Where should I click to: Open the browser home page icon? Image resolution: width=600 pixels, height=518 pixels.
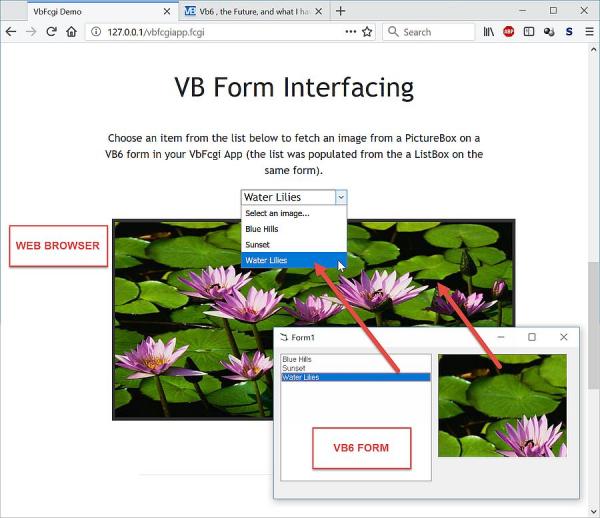click(x=72, y=32)
